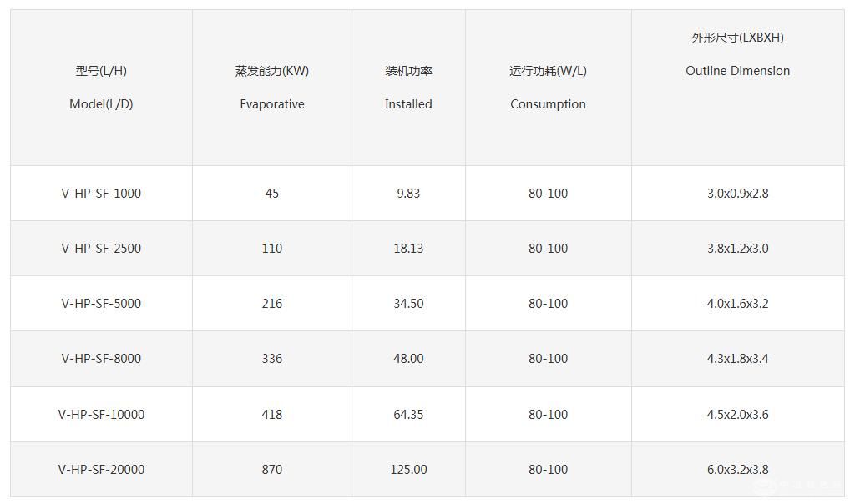
Task: Click the Evaporative column header
Action: click(x=272, y=104)
